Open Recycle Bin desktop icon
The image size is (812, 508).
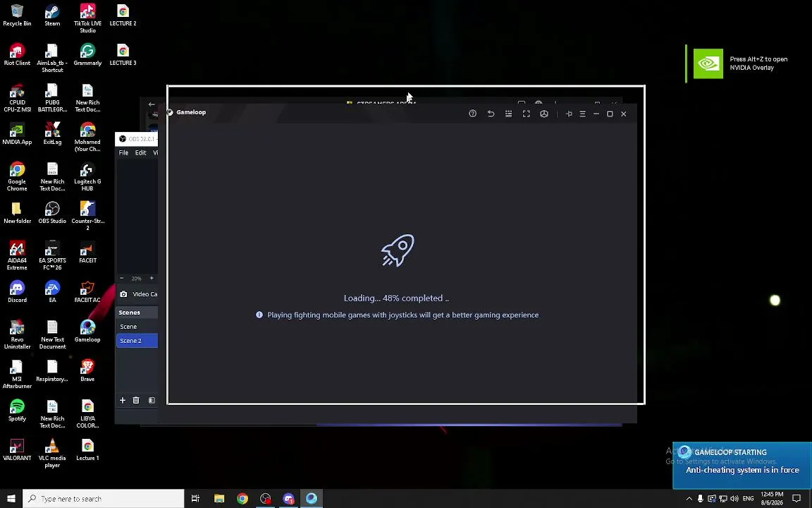pyautogui.click(x=17, y=16)
